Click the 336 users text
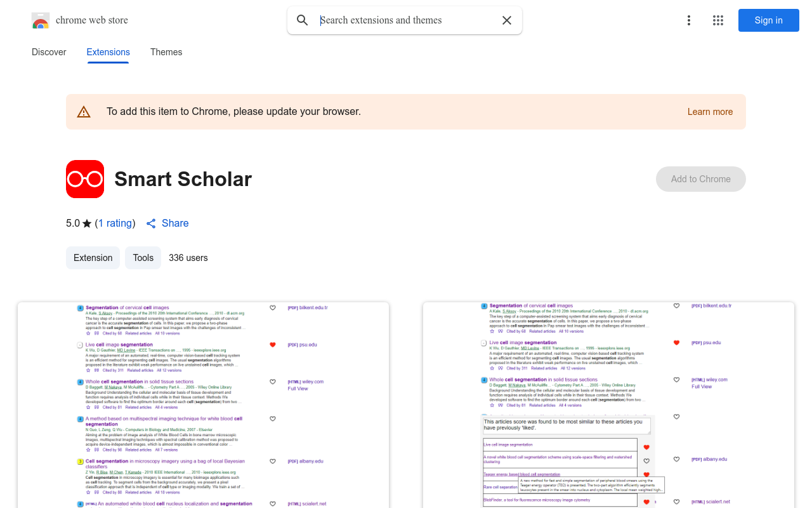Screen dimensions: 812x508 [188, 258]
